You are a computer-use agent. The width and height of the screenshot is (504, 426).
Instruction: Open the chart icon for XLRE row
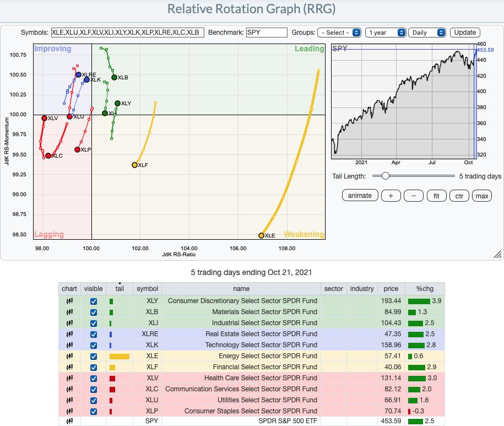[69, 335]
